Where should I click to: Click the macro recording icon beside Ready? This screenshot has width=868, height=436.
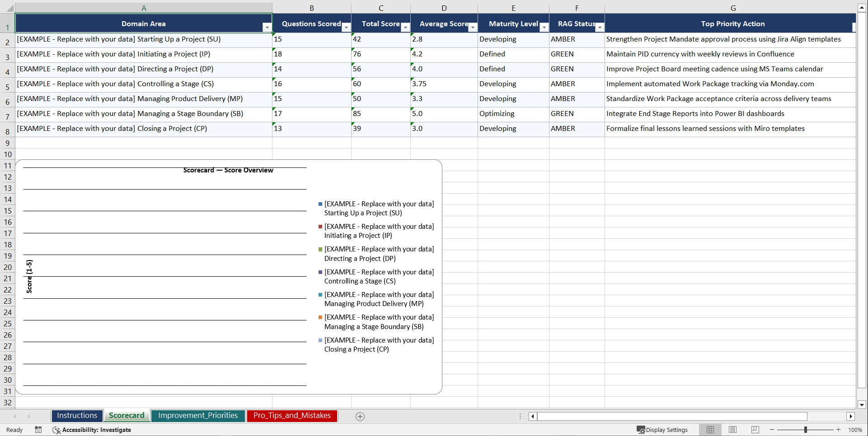38,430
